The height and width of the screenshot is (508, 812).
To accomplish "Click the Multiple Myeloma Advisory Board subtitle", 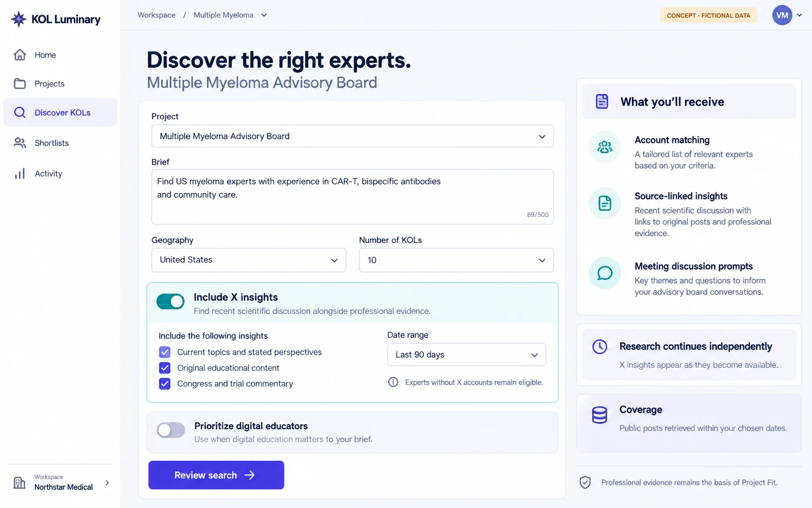I will click(262, 82).
